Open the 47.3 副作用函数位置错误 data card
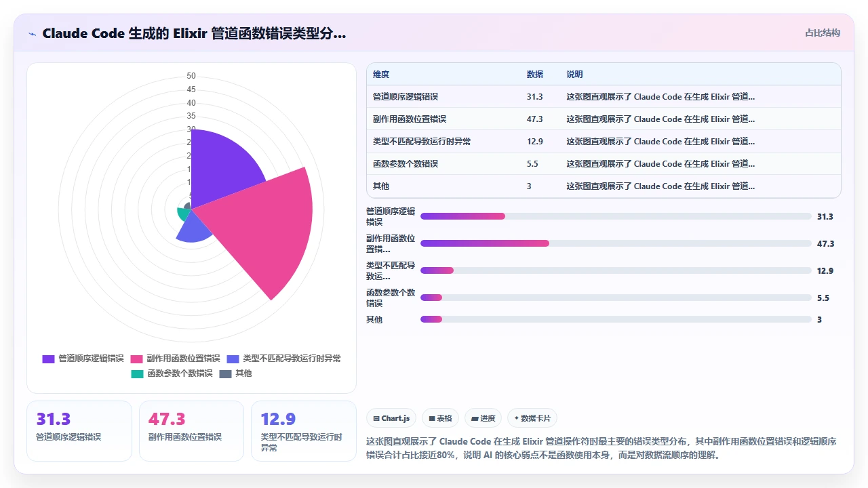The image size is (868, 488). coord(191,431)
